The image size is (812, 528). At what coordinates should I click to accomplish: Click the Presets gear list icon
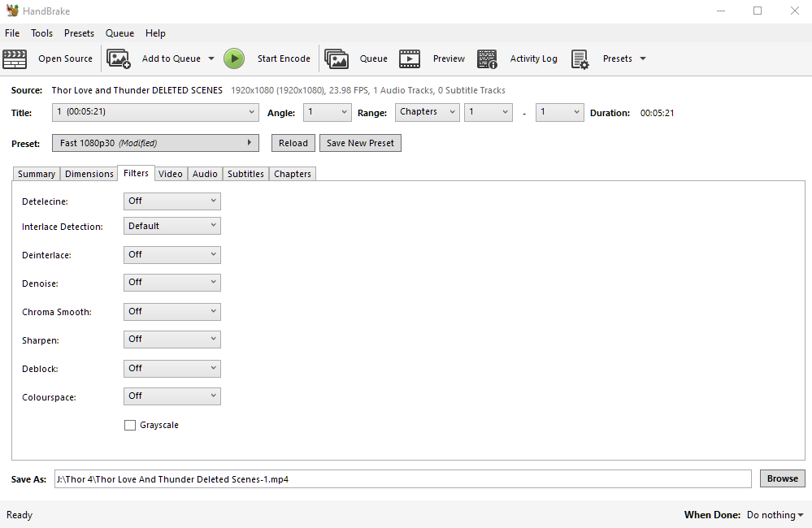[580, 59]
